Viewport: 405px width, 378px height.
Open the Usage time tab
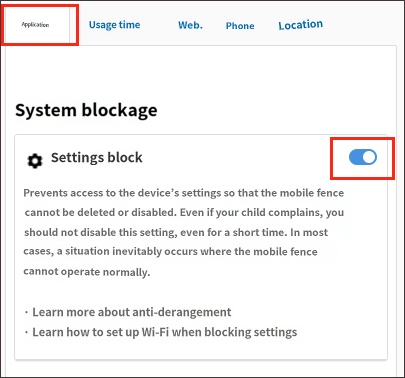(x=114, y=25)
